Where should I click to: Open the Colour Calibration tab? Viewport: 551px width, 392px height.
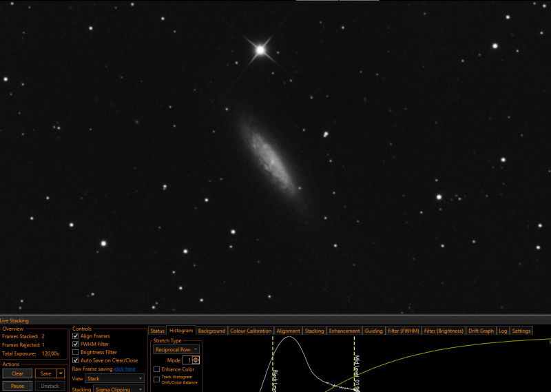coord(251,331)
